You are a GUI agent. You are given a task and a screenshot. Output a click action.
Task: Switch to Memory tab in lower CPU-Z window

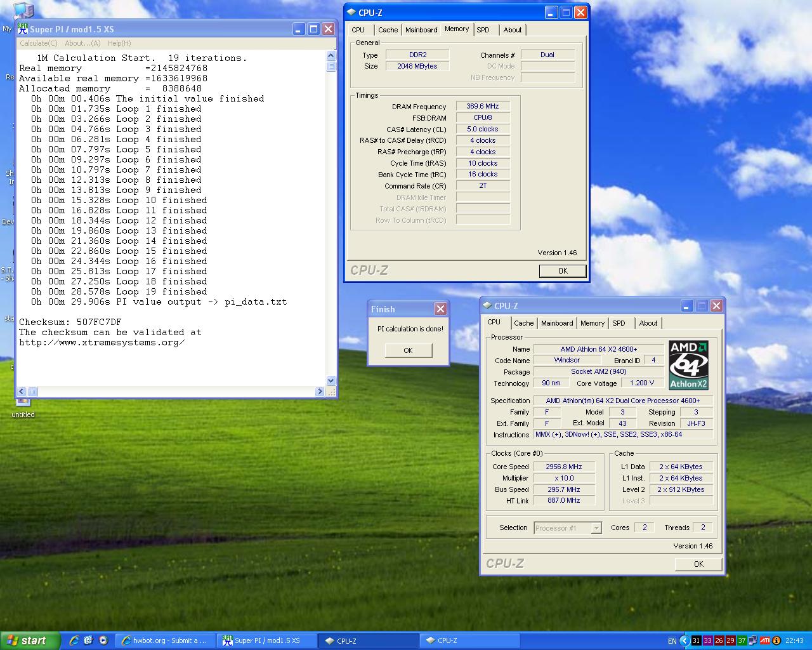coord(593,323)
